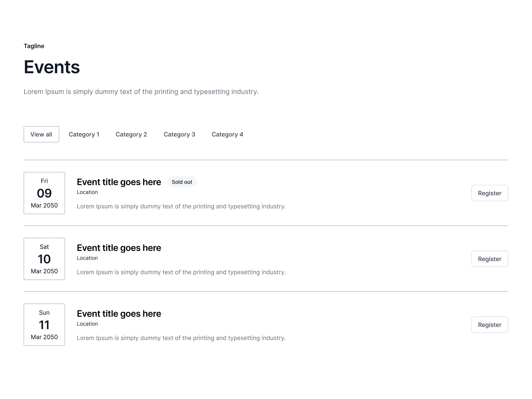Register for the Sun 11 Mar event
532x399 pixels.
(x=490, y=325)
